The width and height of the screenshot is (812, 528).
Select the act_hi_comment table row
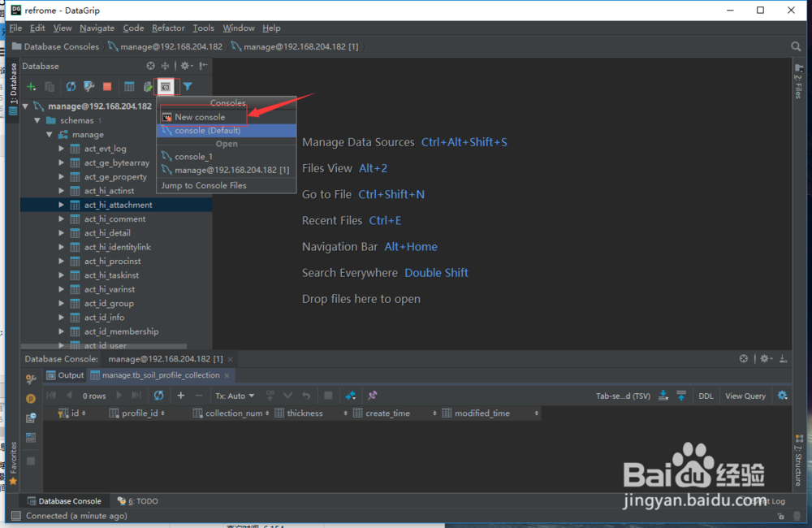pos(116,219)
